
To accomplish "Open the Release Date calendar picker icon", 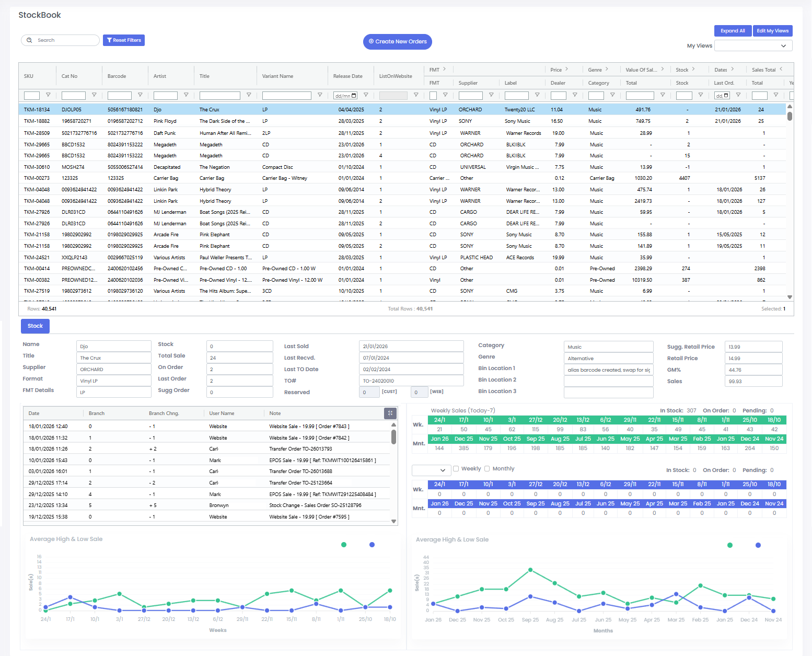I will [x=354, y=96].
